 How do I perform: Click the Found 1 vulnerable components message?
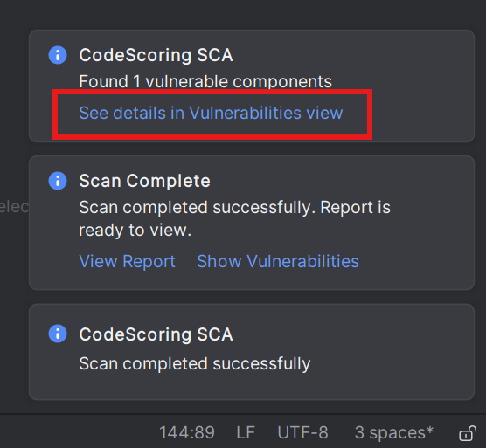(205, 81)
